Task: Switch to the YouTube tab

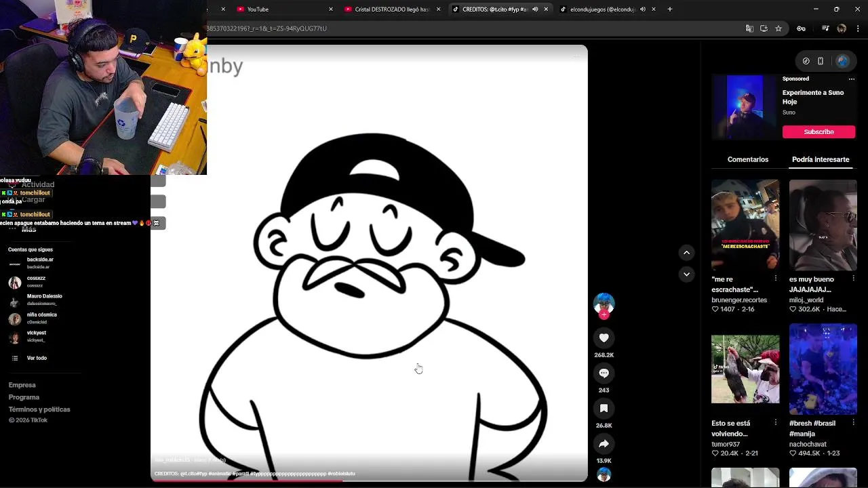Action: click(x=281, y=9)
